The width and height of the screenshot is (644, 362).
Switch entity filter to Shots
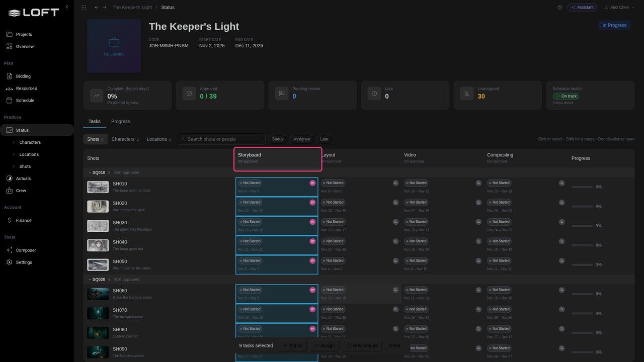(x=95, y=139)
